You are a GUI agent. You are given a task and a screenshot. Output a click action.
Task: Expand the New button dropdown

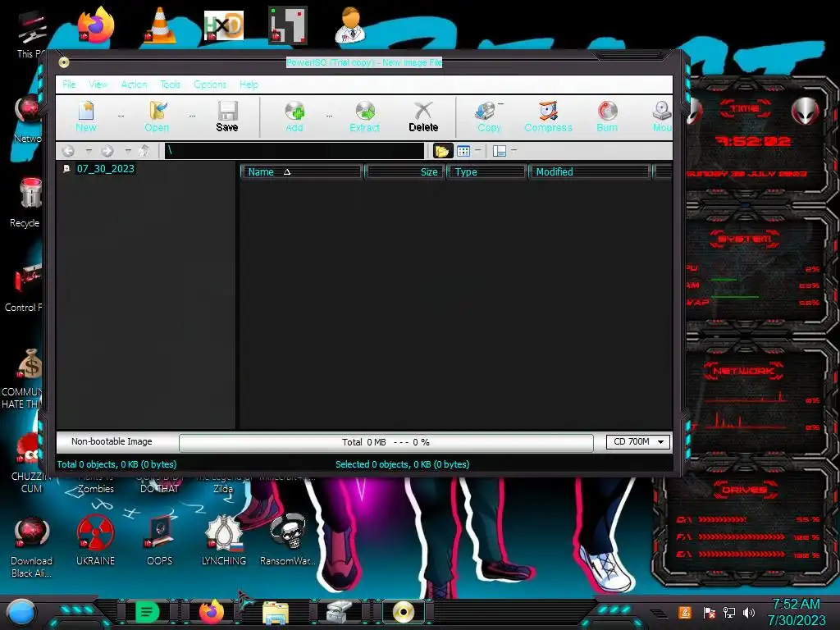pyautogui.click(x=121, y=116)
